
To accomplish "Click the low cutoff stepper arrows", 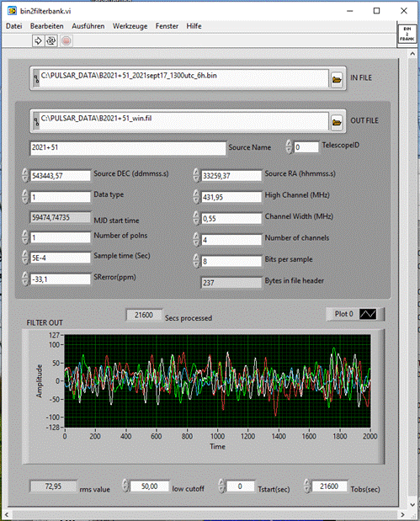I will coord(125,486).
